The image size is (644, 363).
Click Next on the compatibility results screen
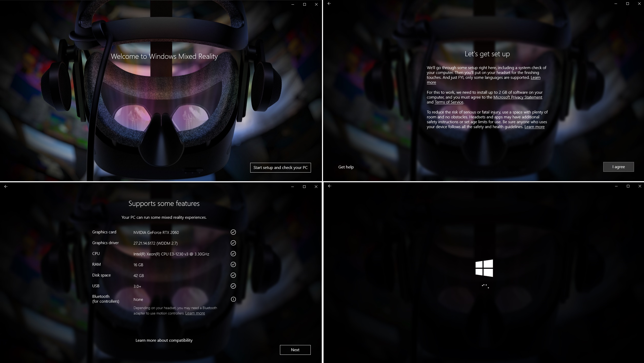pyautogui.click(x=295, y=350)
